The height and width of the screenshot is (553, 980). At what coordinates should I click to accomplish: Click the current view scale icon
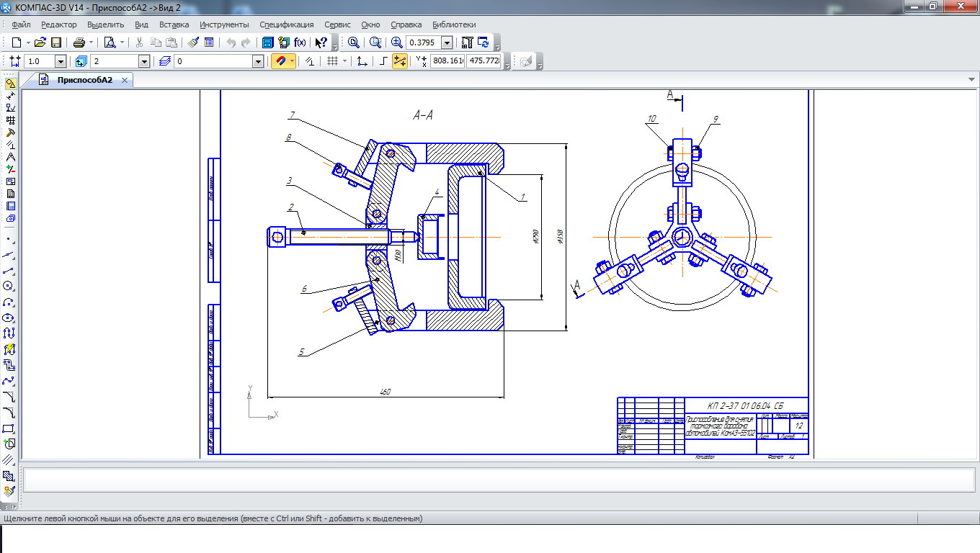point(14,62)
